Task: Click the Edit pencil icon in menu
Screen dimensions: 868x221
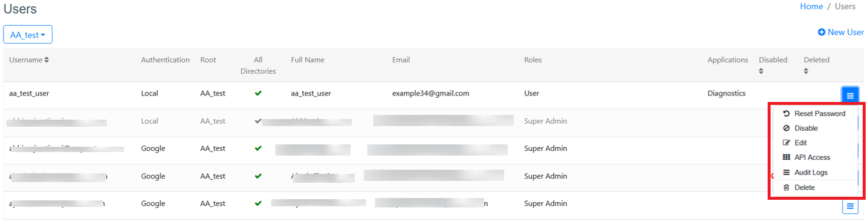Action: pos(786,143)
